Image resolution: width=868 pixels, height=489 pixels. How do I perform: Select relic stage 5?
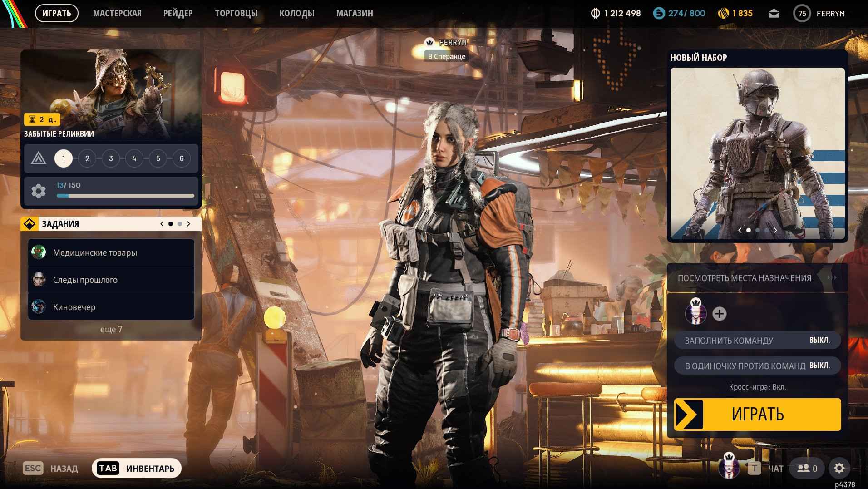tap(158, 158)
